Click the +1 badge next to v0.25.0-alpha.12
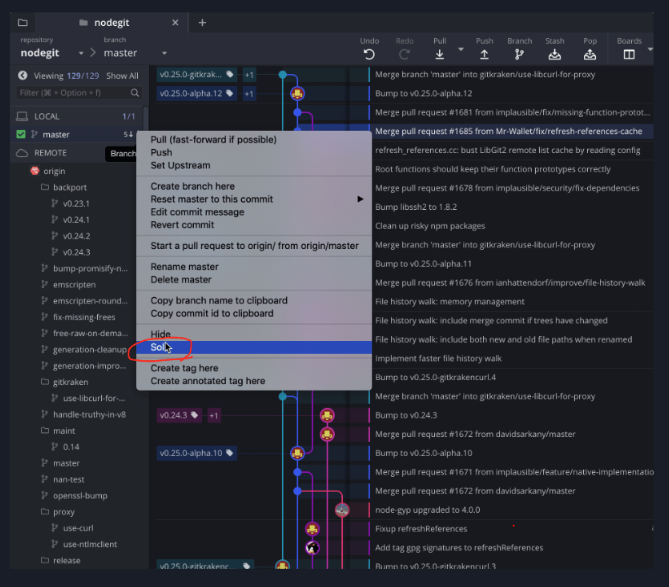 249,94
